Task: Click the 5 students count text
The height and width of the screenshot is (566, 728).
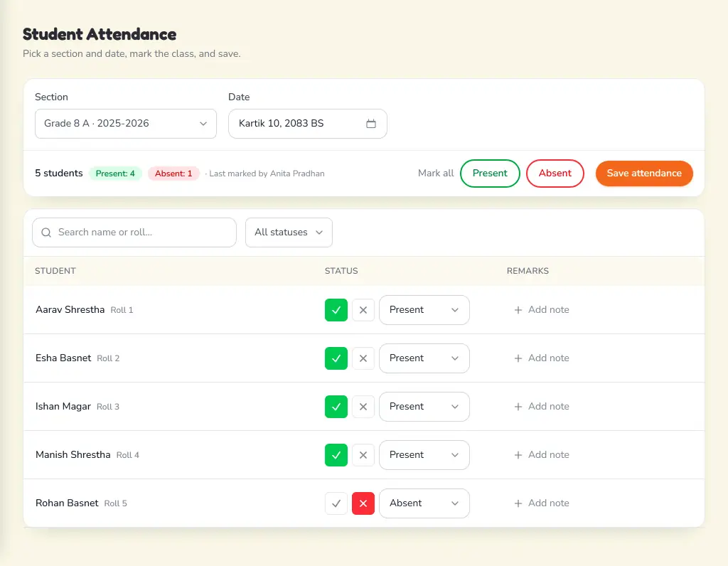Action: (x=58, y=173)
